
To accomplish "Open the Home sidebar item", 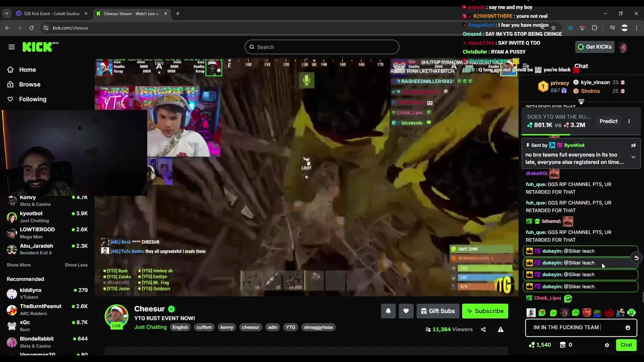I will (x=22, y=70).
